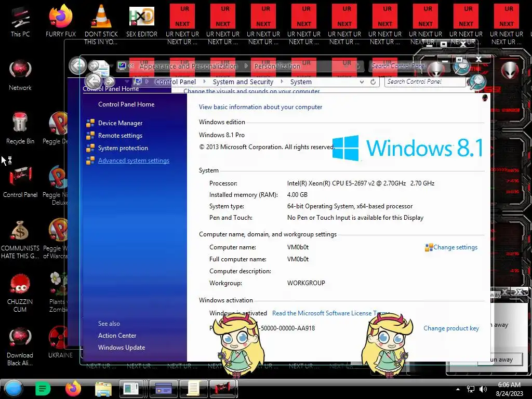Show hidden tray icons arrow
This screenshot has width=532, height=399.
(x=458, y=389)
